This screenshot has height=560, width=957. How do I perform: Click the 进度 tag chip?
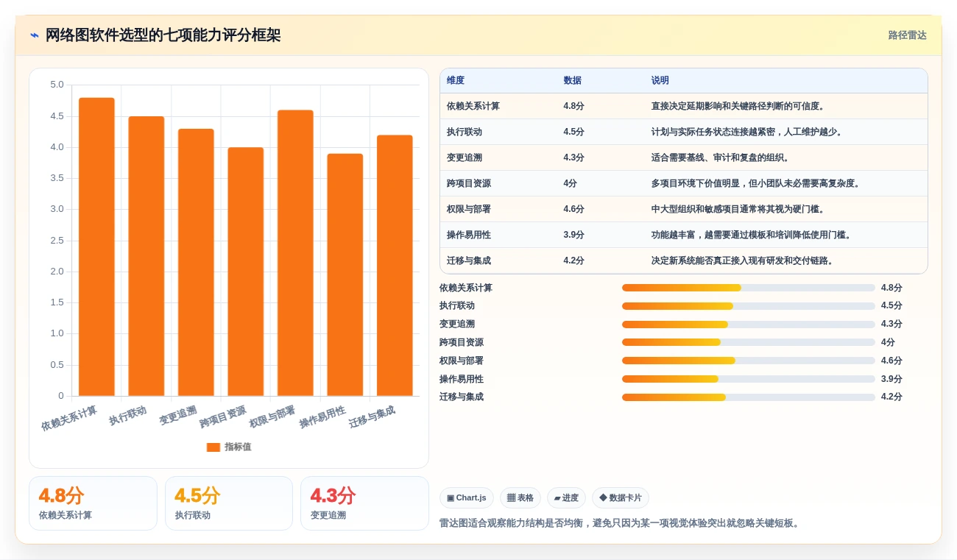pos(566,498)
